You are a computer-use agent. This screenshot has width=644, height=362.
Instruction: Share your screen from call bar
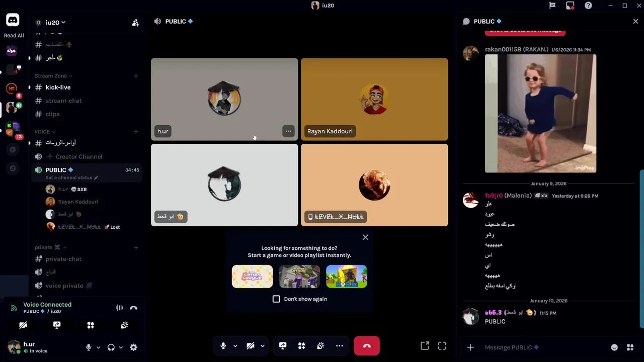tap(283, 346)
